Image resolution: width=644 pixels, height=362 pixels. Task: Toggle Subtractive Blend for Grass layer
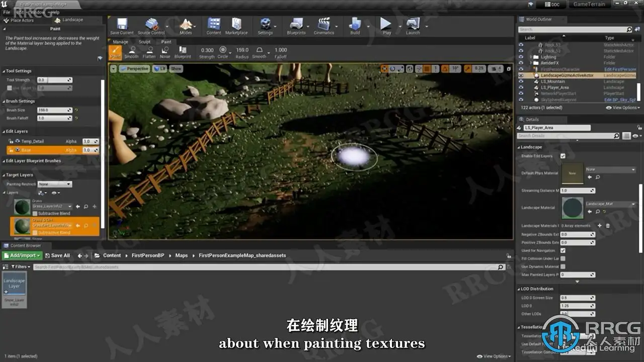[35, 213]
